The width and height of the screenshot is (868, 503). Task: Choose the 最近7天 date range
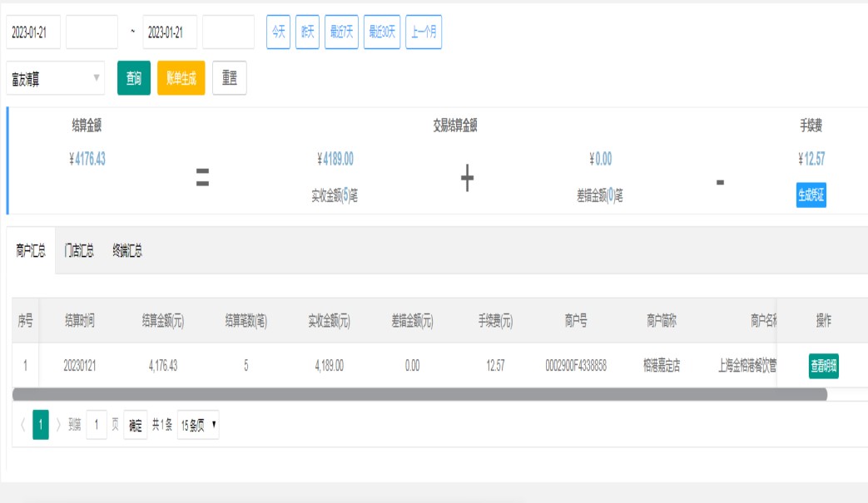point(341,32)
